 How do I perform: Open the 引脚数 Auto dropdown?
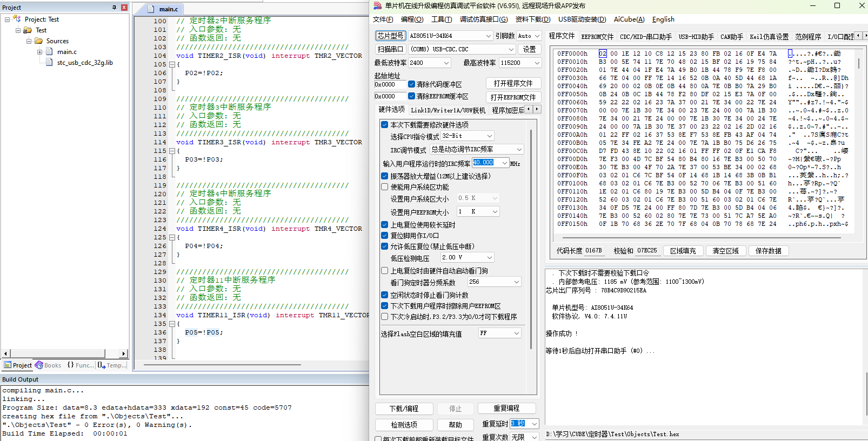coord(536,36)
